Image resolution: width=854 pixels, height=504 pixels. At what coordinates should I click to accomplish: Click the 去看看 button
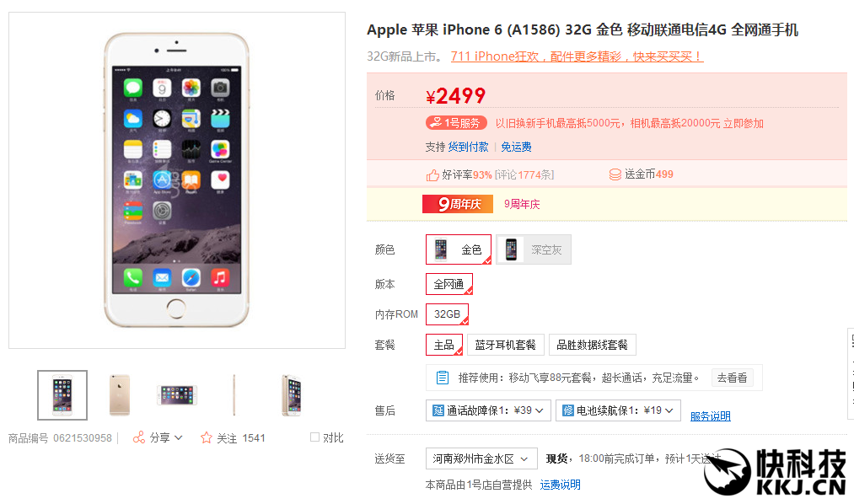(732, 378)
